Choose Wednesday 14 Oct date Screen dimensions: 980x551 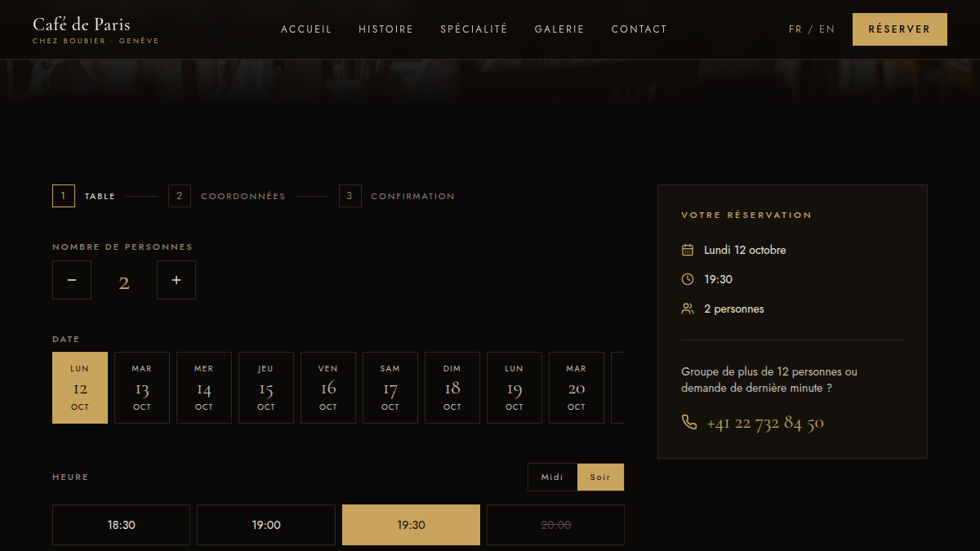coord(204,388)
